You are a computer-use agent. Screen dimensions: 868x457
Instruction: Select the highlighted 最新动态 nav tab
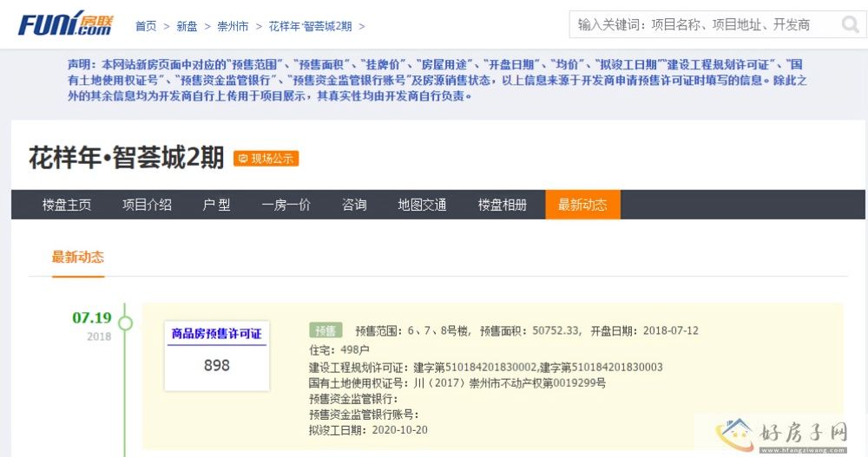point(582,206)
